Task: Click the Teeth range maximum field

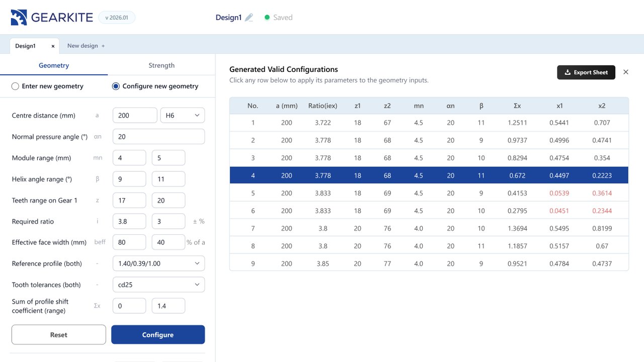Action: [169, 200]
